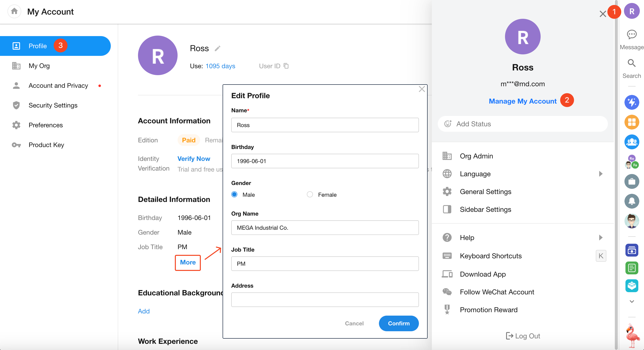Click the bell notification sidebar icon
The image size is (644, 350).
coord(631,201)
